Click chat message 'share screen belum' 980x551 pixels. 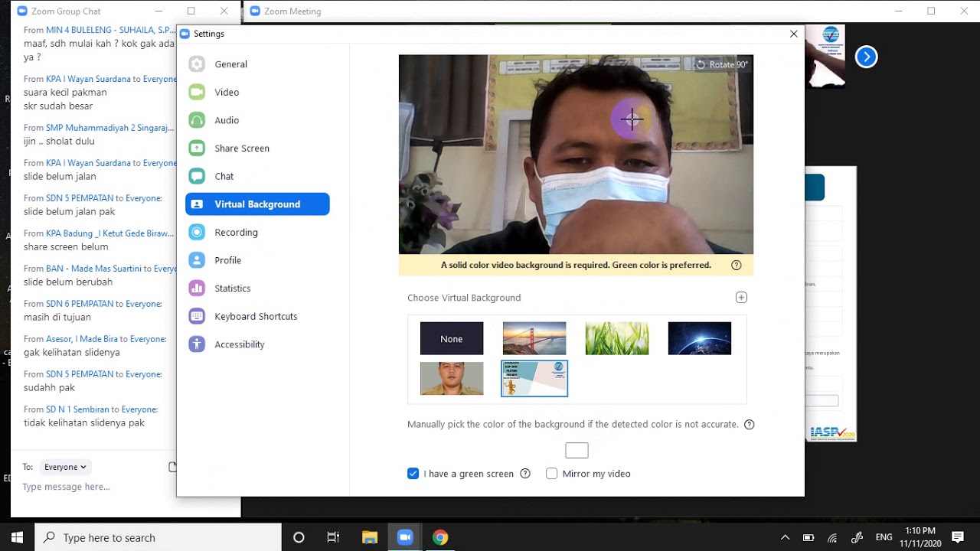[x=66, y=247]
